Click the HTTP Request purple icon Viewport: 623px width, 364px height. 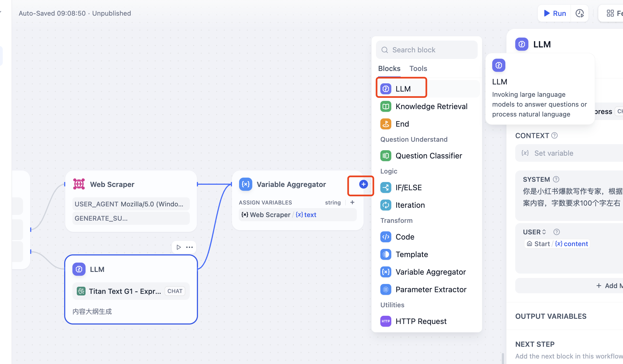point(386,321)
